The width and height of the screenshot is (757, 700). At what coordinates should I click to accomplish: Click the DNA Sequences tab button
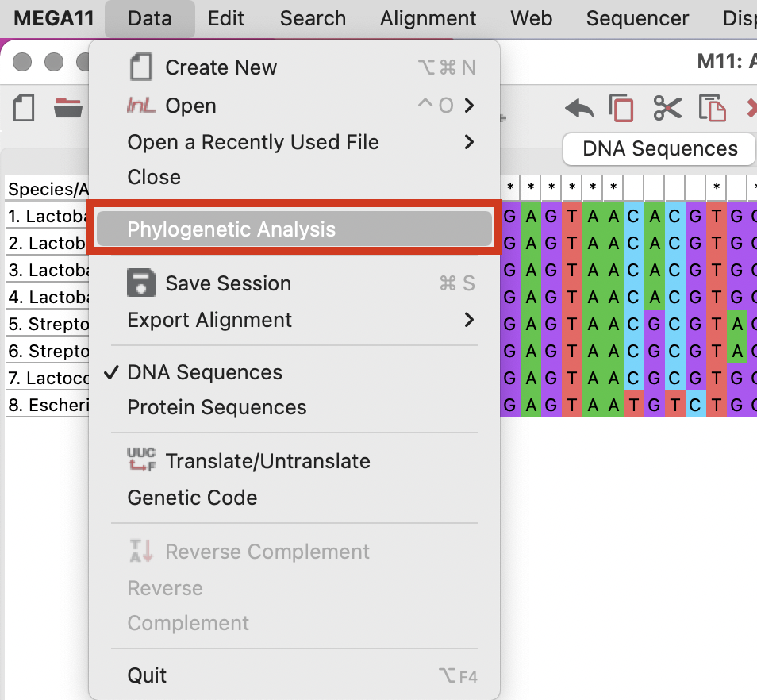(x=659, y=149)
